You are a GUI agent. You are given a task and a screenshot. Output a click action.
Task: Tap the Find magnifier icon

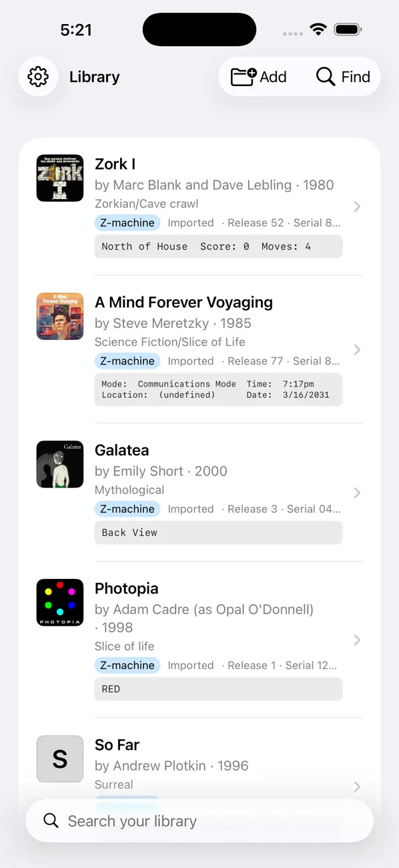pos(326,77)
